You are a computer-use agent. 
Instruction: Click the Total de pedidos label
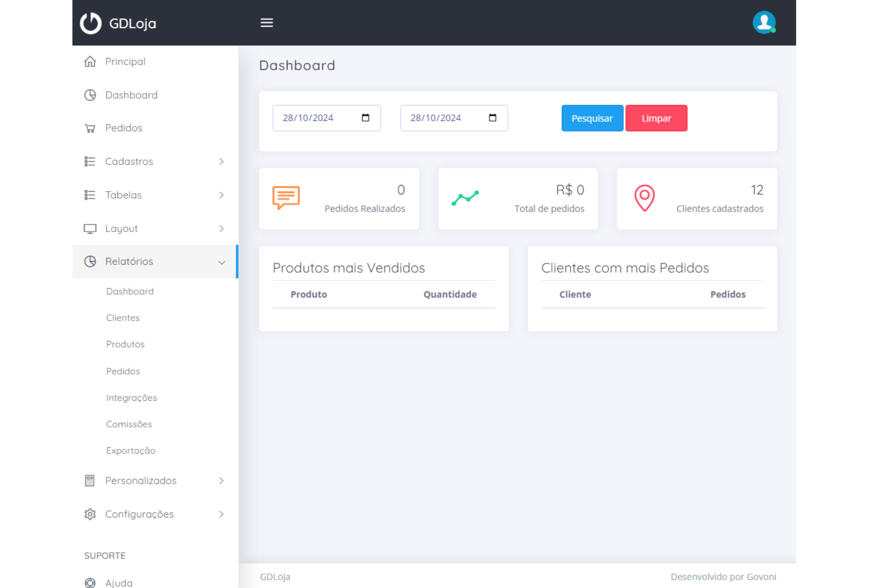(549, 209)
